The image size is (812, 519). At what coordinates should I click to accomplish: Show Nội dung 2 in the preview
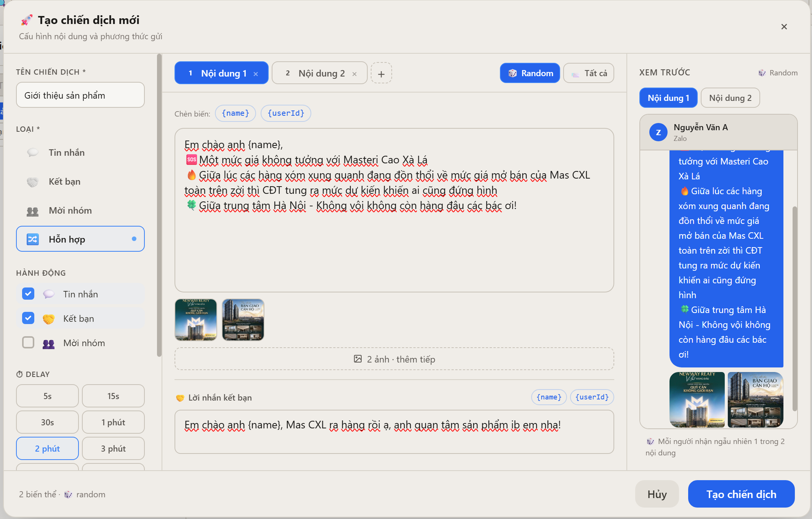[730, 98]
